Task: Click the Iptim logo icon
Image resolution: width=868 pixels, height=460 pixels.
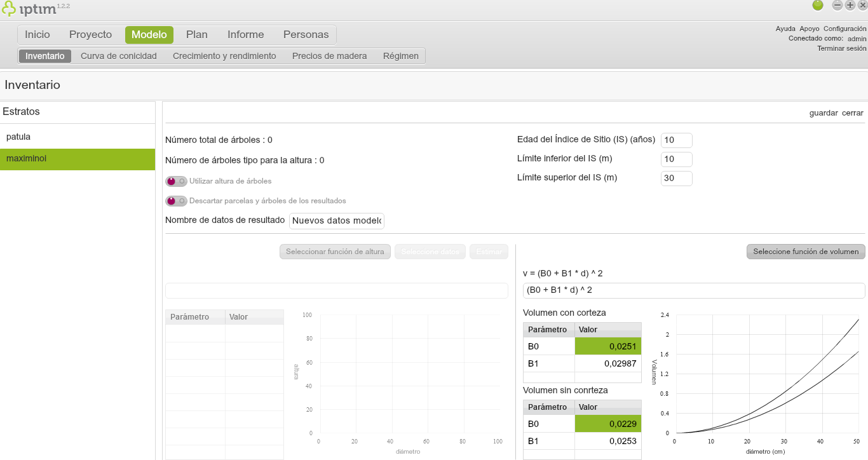Action: 10,8
